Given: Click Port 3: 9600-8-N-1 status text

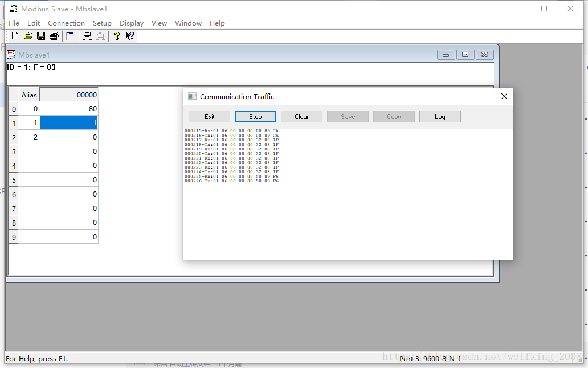Looking at the screenshot, I should point(430,359).
